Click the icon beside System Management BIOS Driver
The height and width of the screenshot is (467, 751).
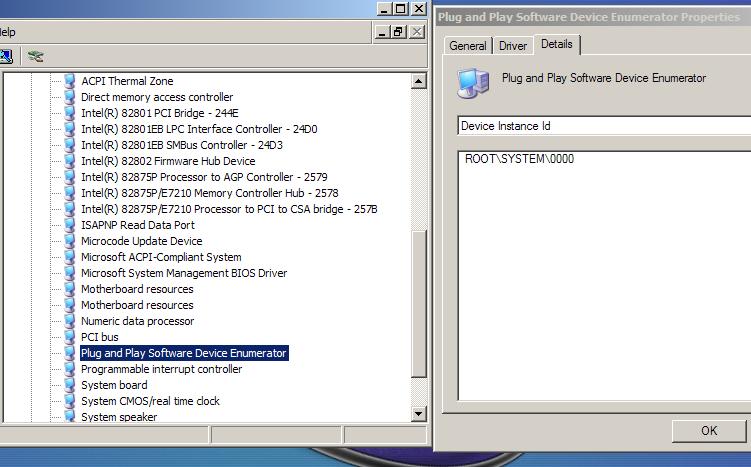click(69, 273)
